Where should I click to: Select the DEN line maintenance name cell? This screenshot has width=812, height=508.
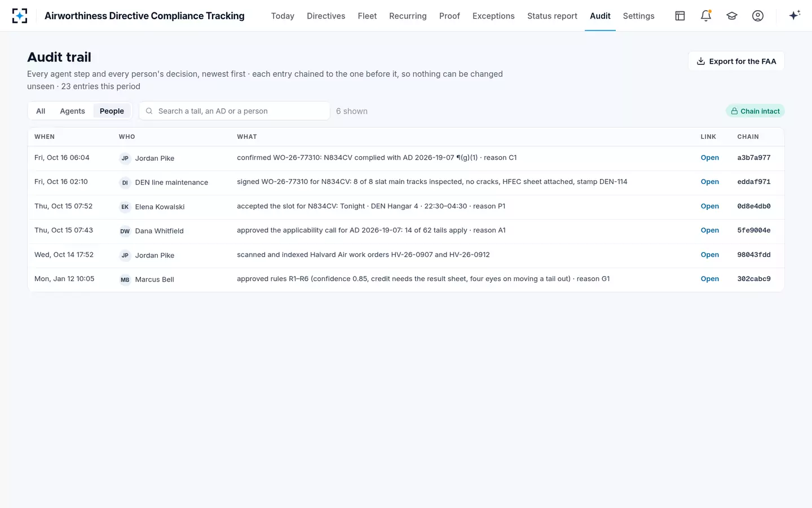[172, 183]
